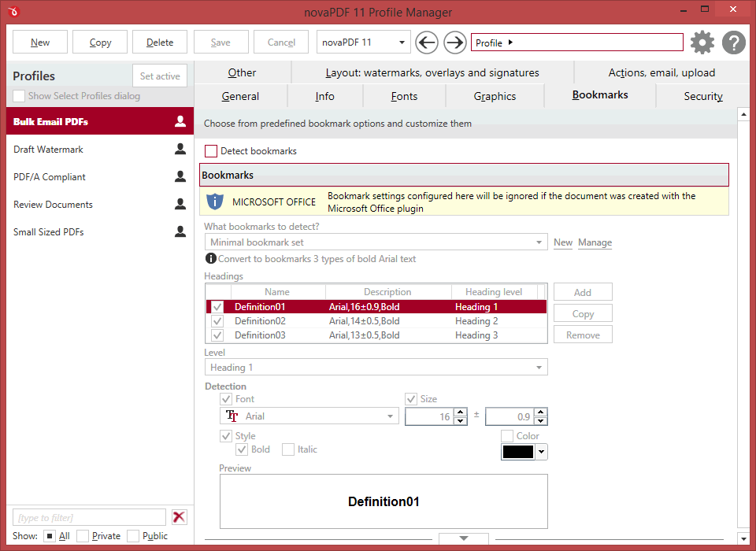This screenshot has width=756, height=551.
Task: Click the Remove heading button
Action: click(x=583, y=335)
